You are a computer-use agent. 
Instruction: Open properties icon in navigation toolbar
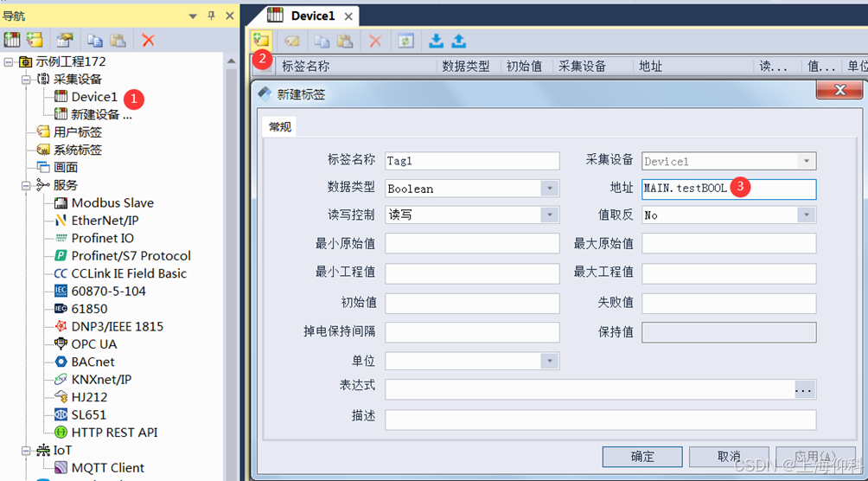click(x=65, y=40)
